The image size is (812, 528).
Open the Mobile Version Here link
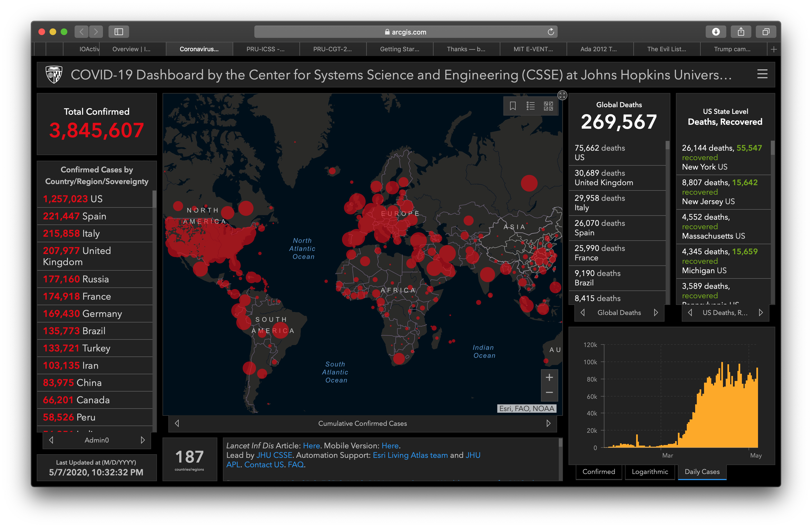coord(390,446)
